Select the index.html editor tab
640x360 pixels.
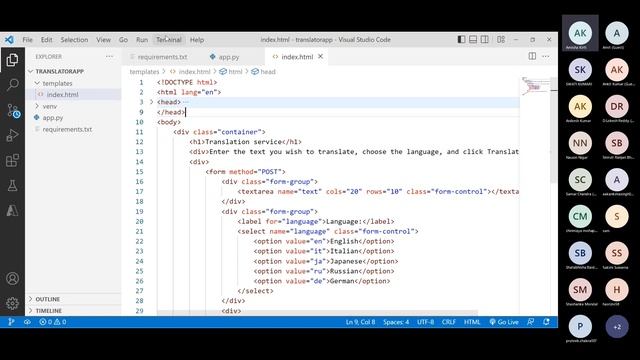point(297,57)
